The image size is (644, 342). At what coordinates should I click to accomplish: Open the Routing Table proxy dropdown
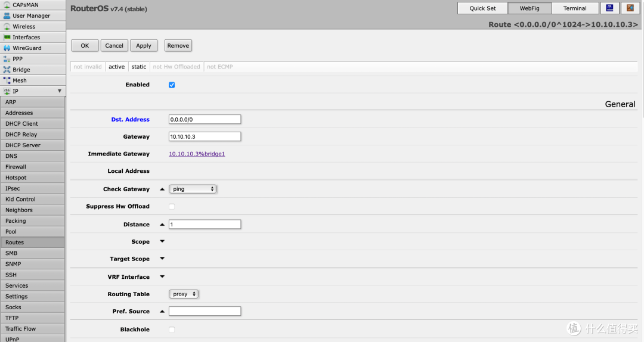184,294
